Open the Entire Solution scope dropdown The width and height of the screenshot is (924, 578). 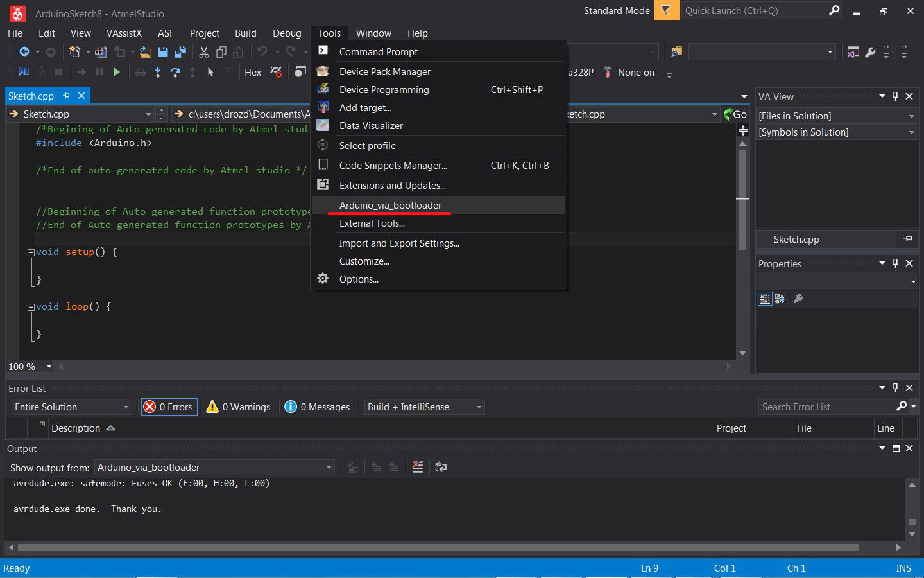tap(71, 407)
